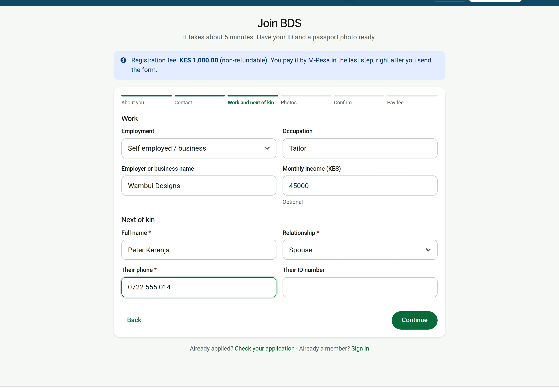Click the Work section heading
The width and height of the screenshot is (559, 392).
(x=129, y=119)
